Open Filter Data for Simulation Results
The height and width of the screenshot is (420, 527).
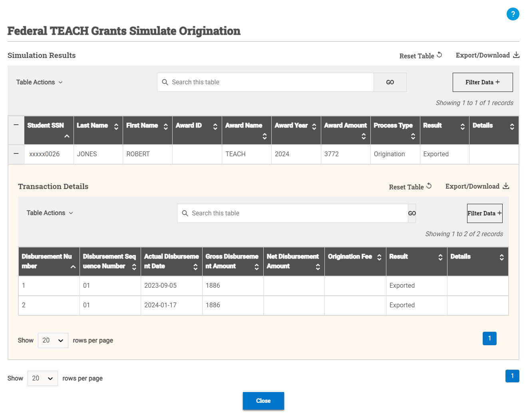point(483,82)
